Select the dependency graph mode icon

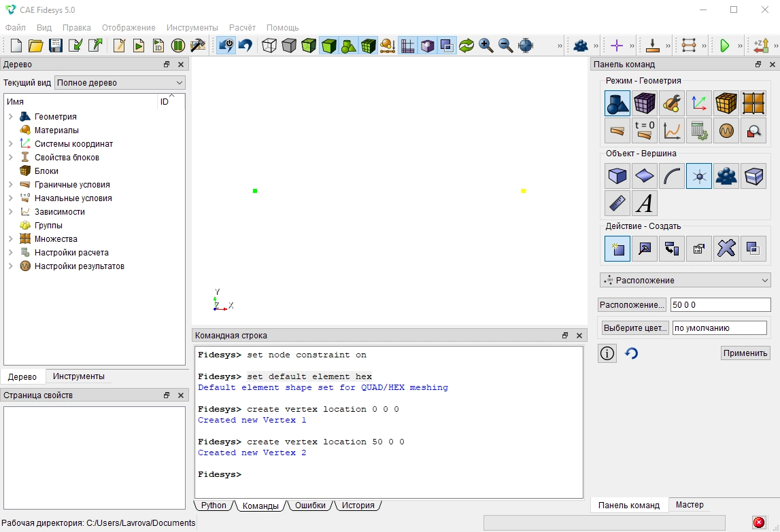pos(672,130)
